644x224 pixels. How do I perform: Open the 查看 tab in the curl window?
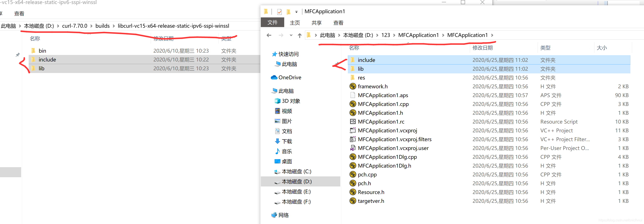pyautogui.click(x=19, y=14)
